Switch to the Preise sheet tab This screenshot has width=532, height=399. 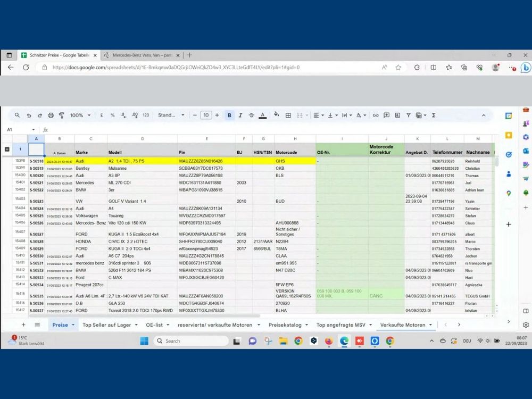point(60,325)
